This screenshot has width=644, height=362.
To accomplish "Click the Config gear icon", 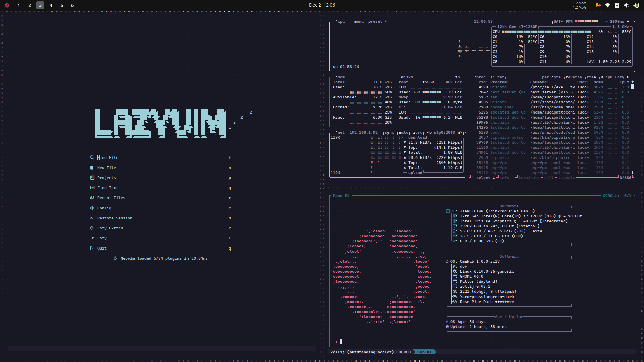I will [x=92, y=208].
